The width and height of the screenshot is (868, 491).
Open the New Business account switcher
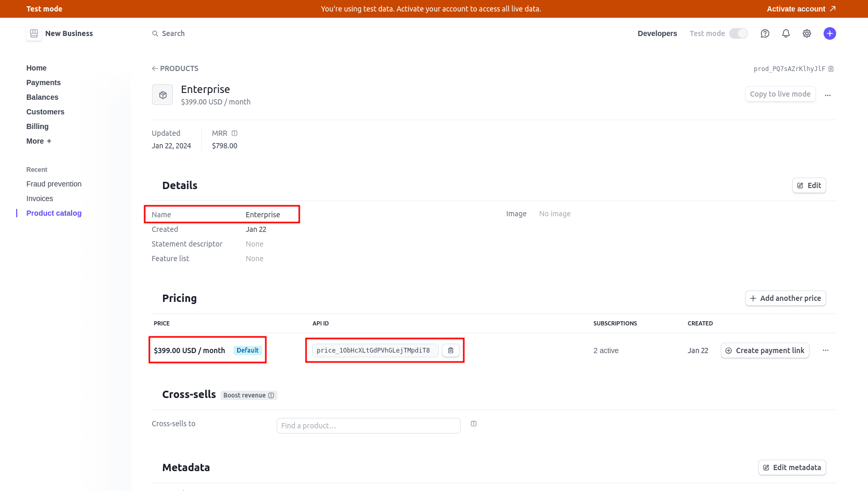point(60,33)
